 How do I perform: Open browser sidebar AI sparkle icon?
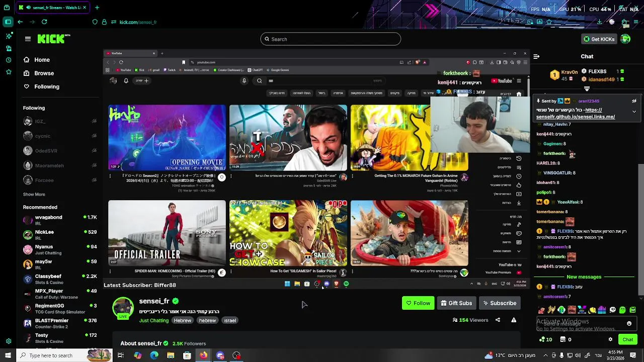click(x=8, y=36)
